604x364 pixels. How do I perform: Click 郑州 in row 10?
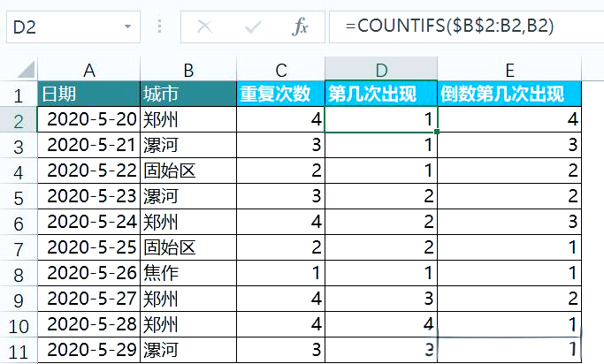click(x=188, y=324)
